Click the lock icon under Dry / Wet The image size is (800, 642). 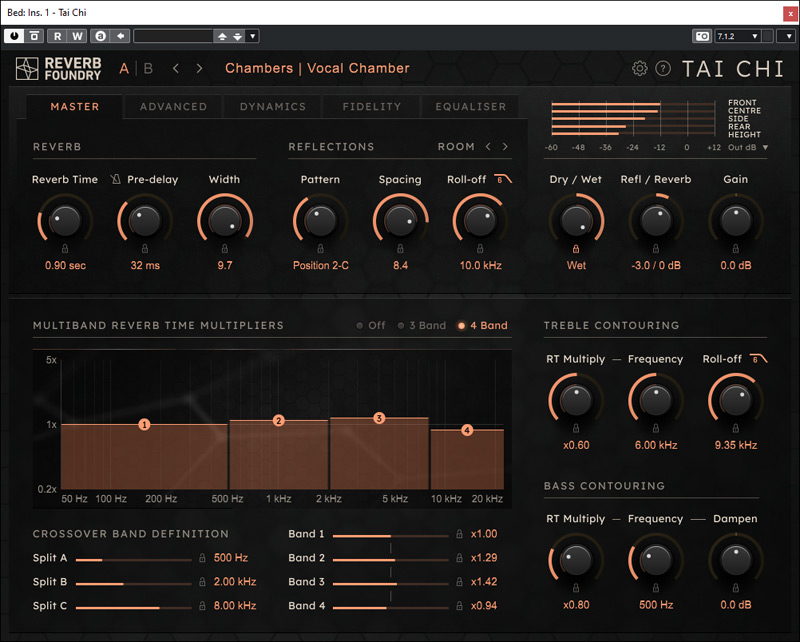pyautogui.click(x=576, y=248)
